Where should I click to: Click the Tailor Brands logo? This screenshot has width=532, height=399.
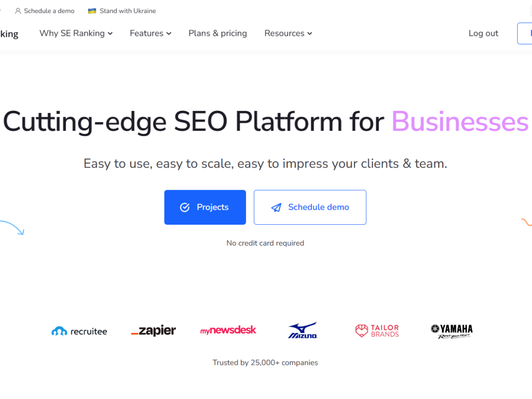377,330
